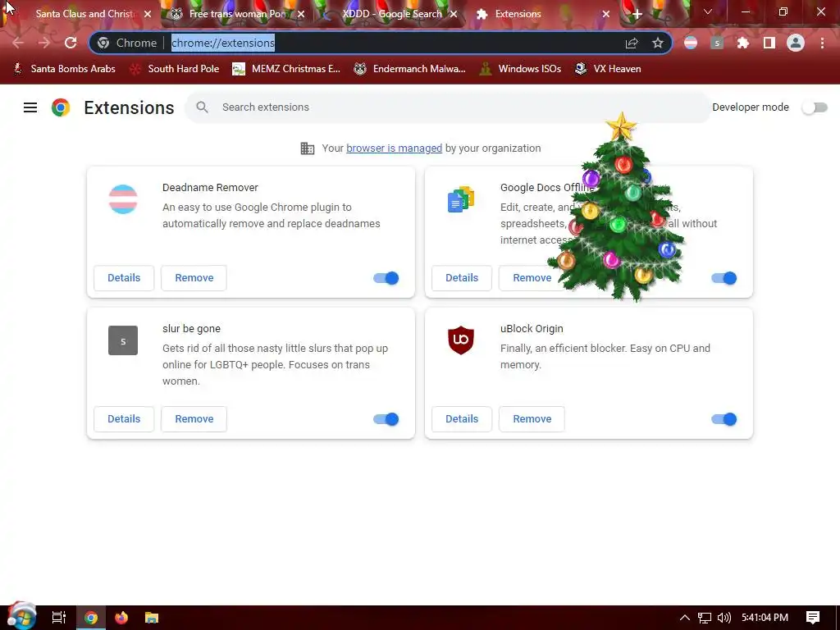The image size is (840, 630).
Task: Open the Windows Start button
Action: pyautogui.click(x=21, y=616)
